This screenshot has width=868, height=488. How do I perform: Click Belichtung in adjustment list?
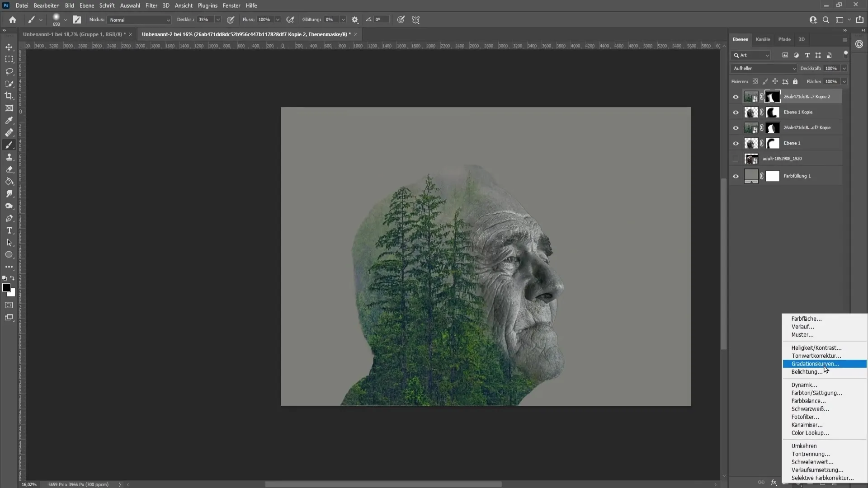808,372
